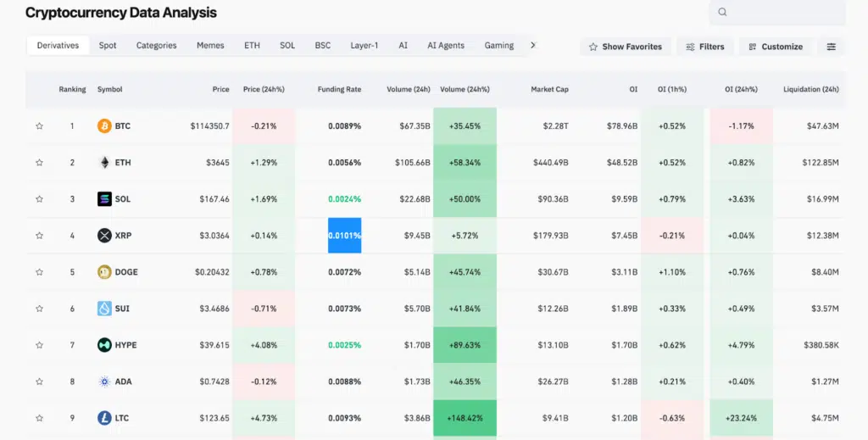This screenshot has width=868, height=440.
Task: Click the search input field
Action: (x=784, y=12)
